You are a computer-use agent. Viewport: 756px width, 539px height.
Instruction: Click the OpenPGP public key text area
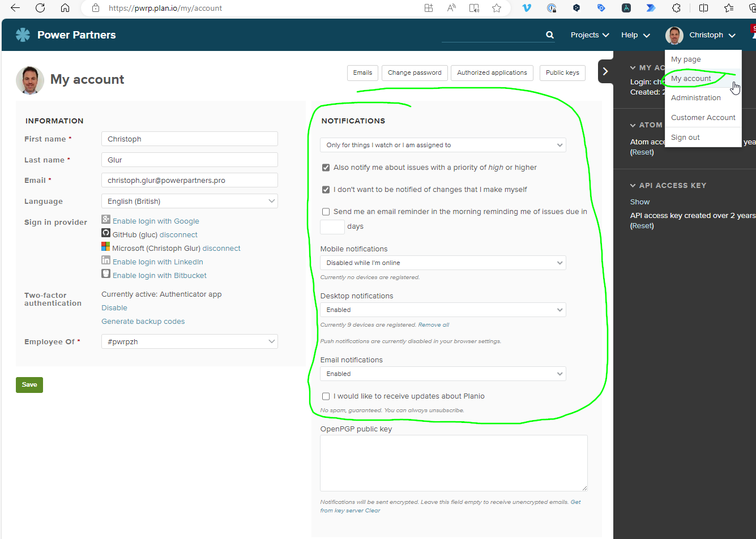pyautogui.click(x=454, y=463)
